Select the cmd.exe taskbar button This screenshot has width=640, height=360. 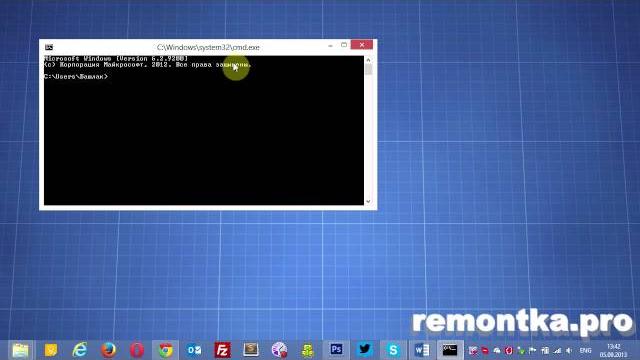(x=450, y=350)
